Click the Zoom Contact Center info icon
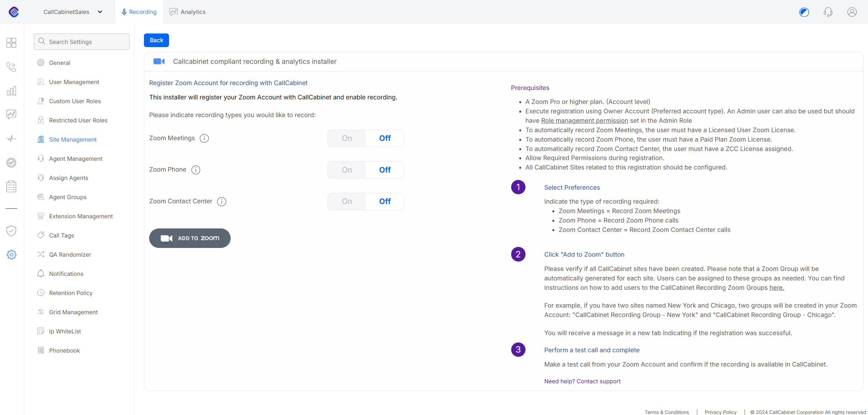 tap(222, 202)
